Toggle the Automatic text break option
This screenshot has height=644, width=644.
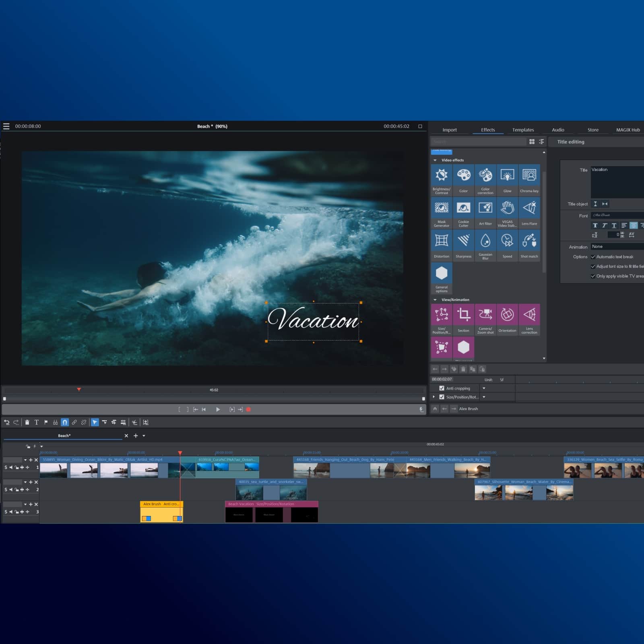click(593, 256)
